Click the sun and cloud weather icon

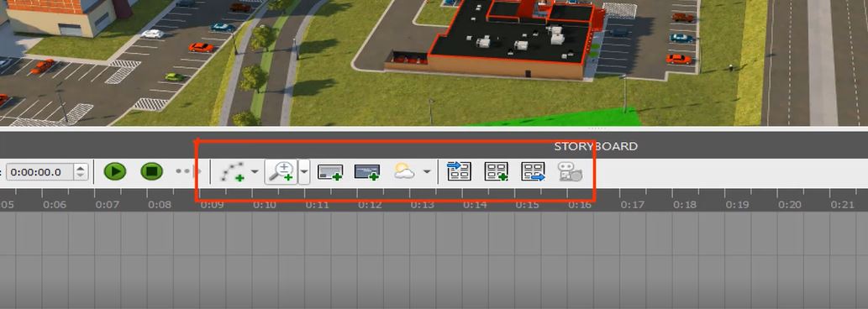(x=404, y=172)
